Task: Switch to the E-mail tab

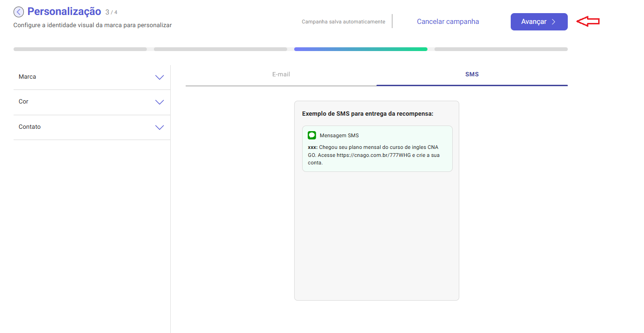Action: tap(281, 74)
